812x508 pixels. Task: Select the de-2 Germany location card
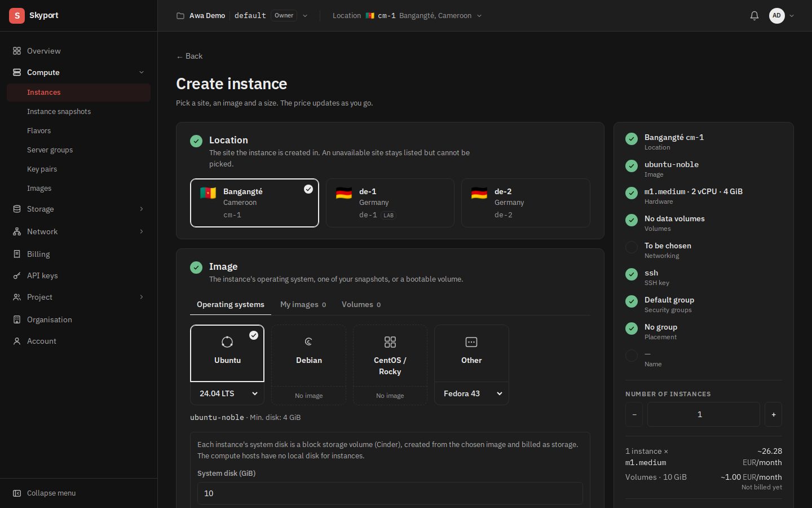pos(526,203)
